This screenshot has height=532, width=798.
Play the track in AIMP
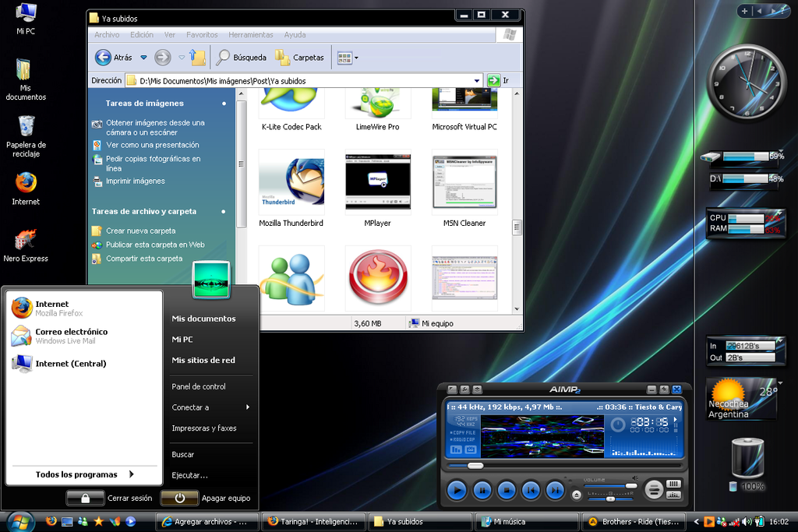point(457,490)
